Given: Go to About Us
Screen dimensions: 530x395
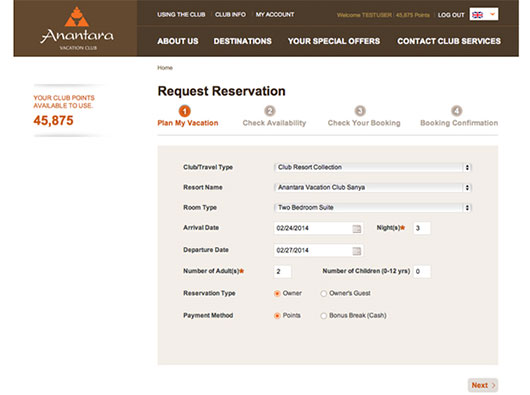Looking at the screenshot, I should pyautogui.click(x=178, y=41).
